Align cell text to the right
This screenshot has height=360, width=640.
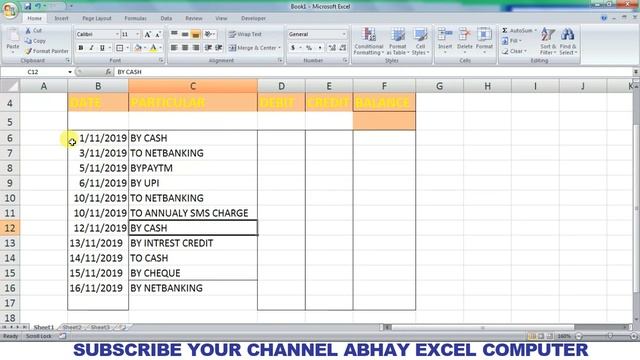196,48
